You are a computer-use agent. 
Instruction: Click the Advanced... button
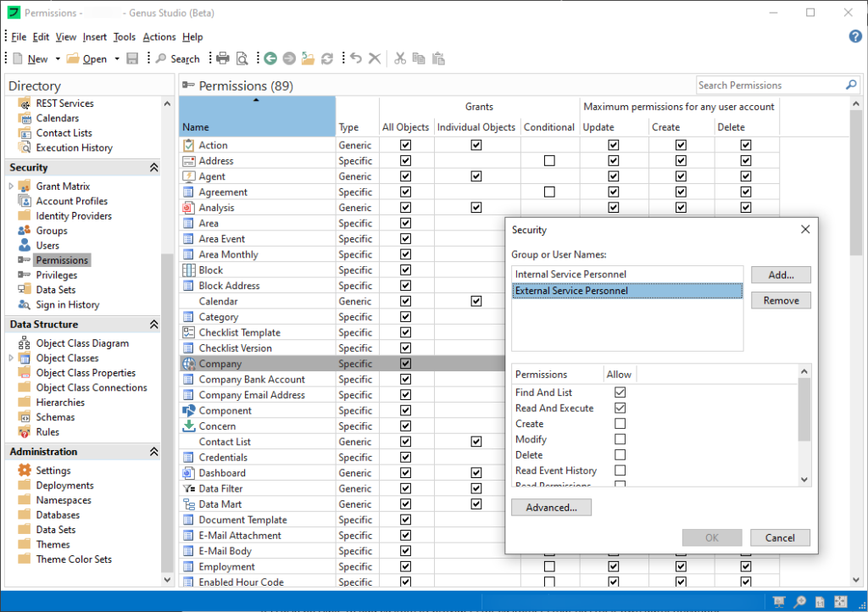click(x=551, y=507)
